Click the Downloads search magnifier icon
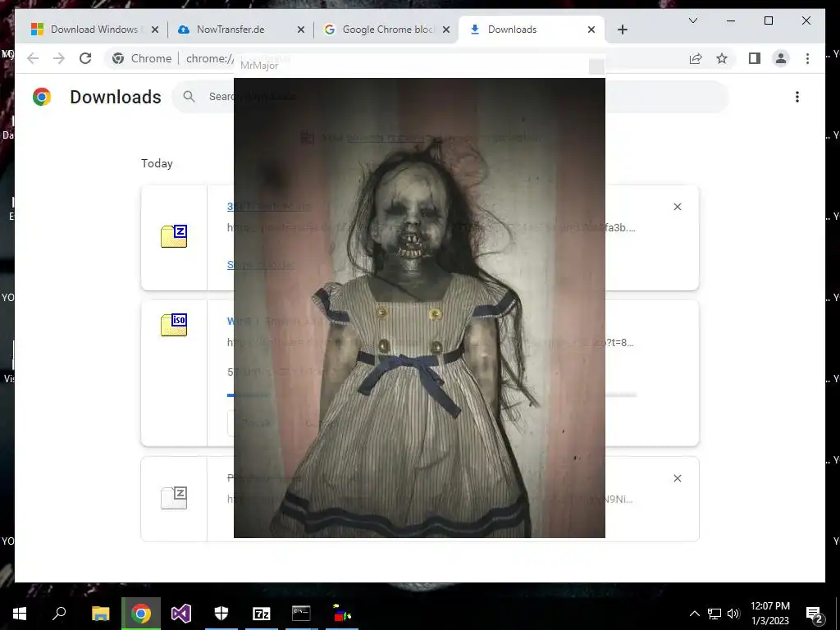This screenshot has width=840, height=630. tap(189, 97)
